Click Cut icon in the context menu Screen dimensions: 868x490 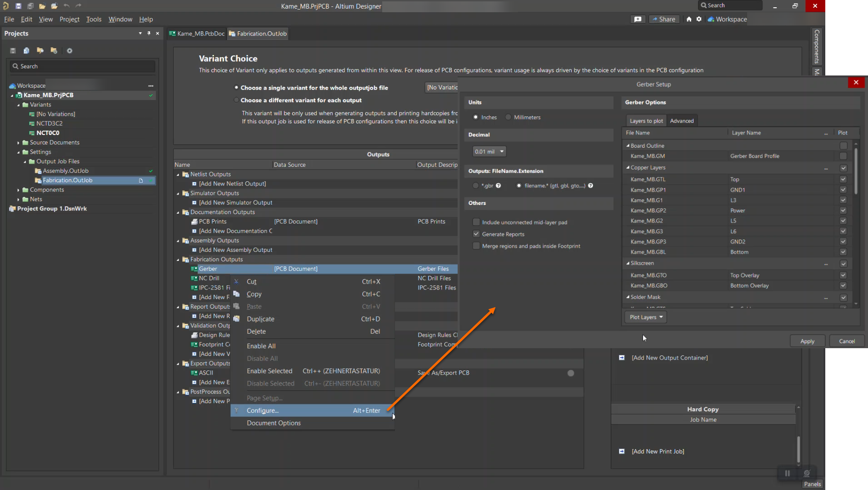[x=236, y=282]
